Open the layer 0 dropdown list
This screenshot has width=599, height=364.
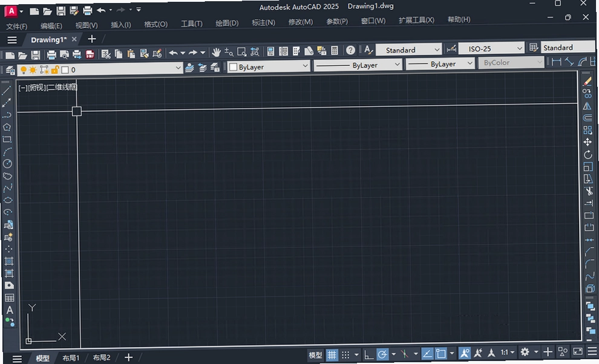[x=178, y=68]
